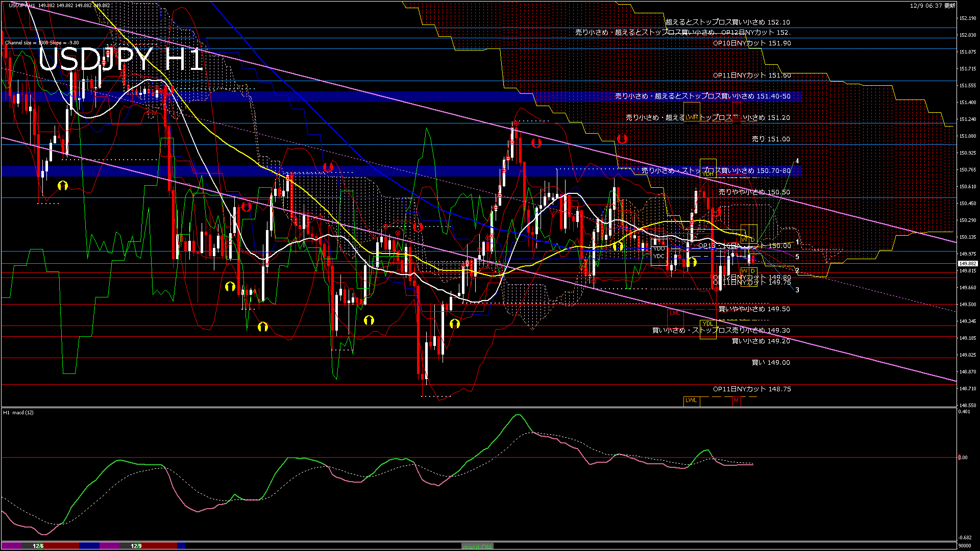Select '売り 151.00' label
This screenshot has height=551, width=980.
click(771, 139)
